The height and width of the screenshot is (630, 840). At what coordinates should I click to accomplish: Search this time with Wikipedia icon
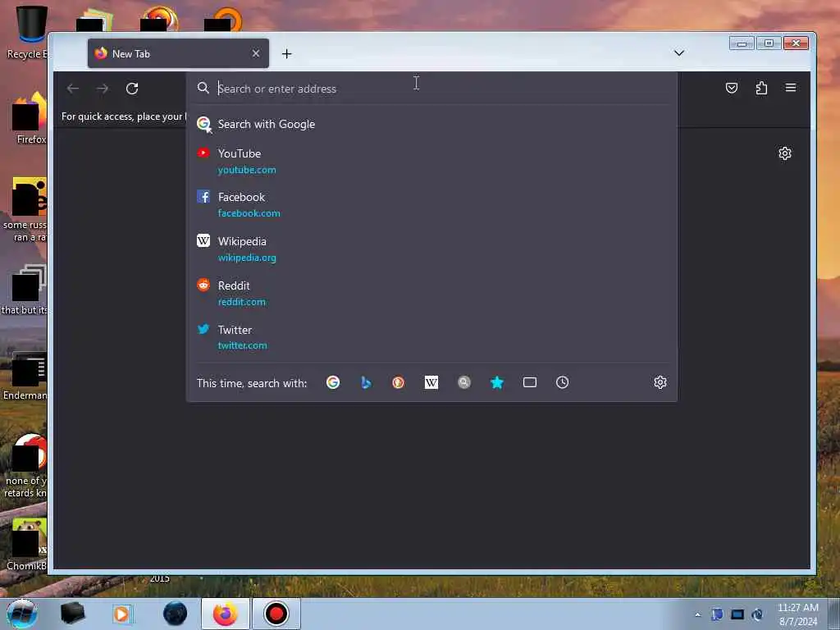click(431, 382)
